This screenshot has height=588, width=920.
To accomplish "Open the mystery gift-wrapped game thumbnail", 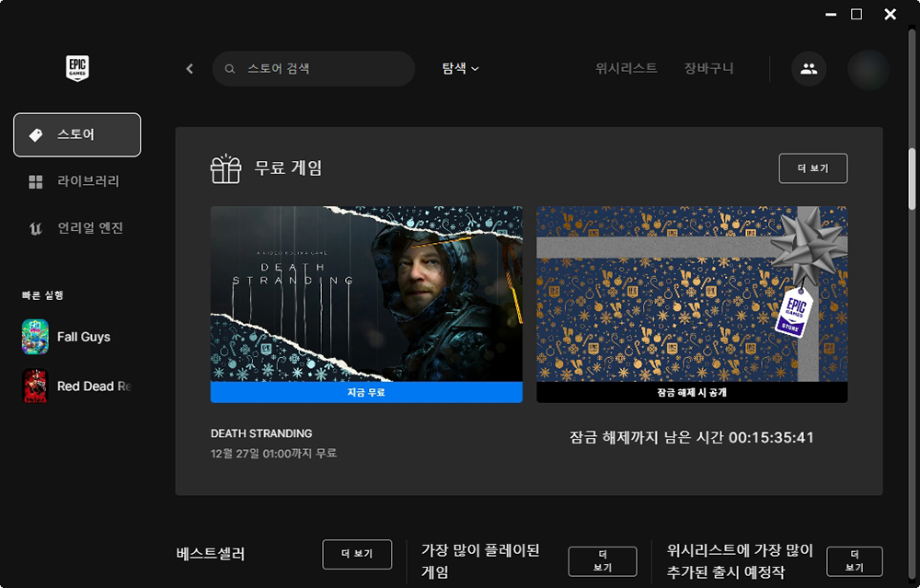I will (692, 294).
